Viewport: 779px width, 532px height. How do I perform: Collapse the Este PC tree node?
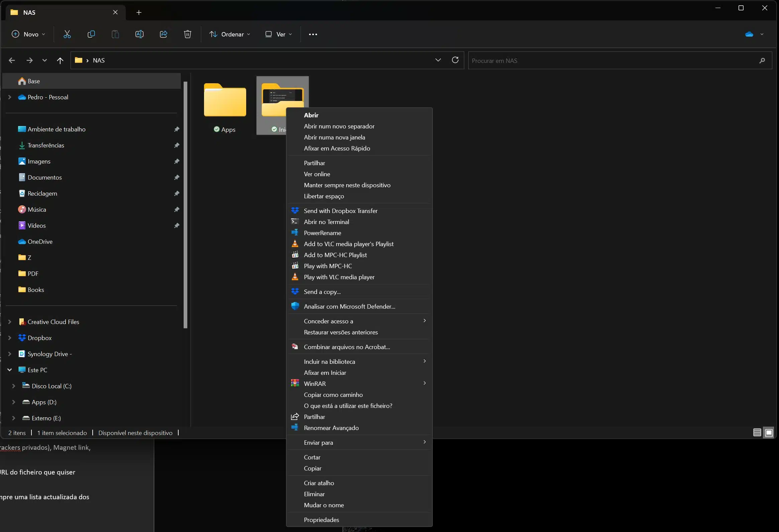point(10,370)
